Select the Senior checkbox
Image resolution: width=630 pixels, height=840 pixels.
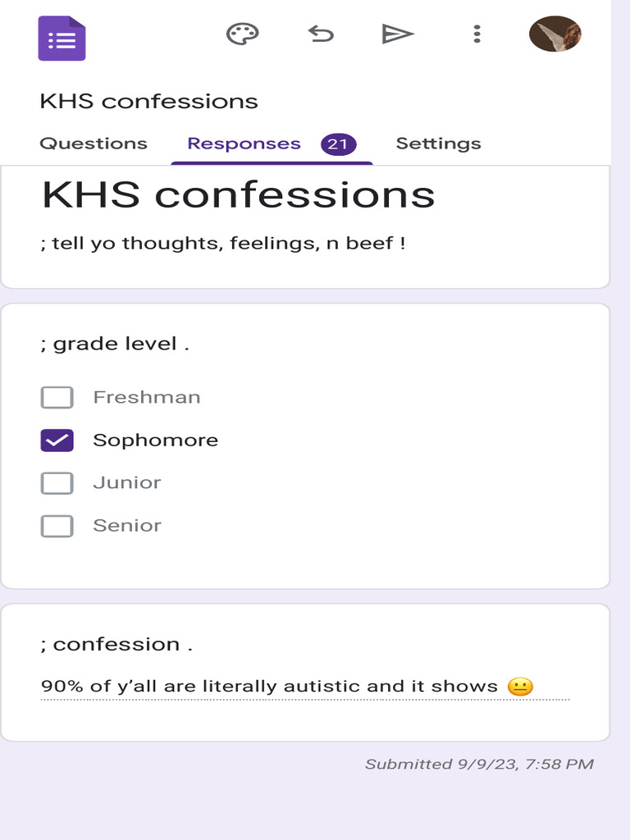pyautogui.click(x=57, y=526)
